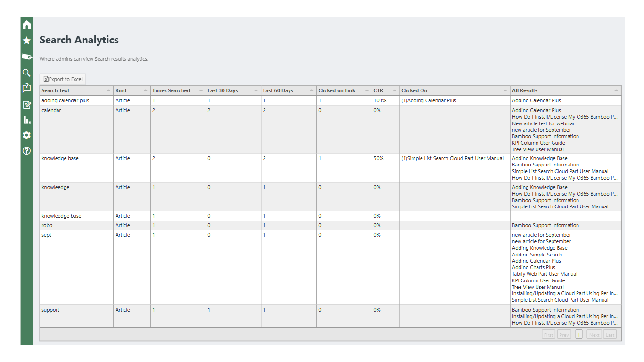644x362 pixels.
Task: Click the Search Analytics page heading
Action: click(x=79, y=40)
